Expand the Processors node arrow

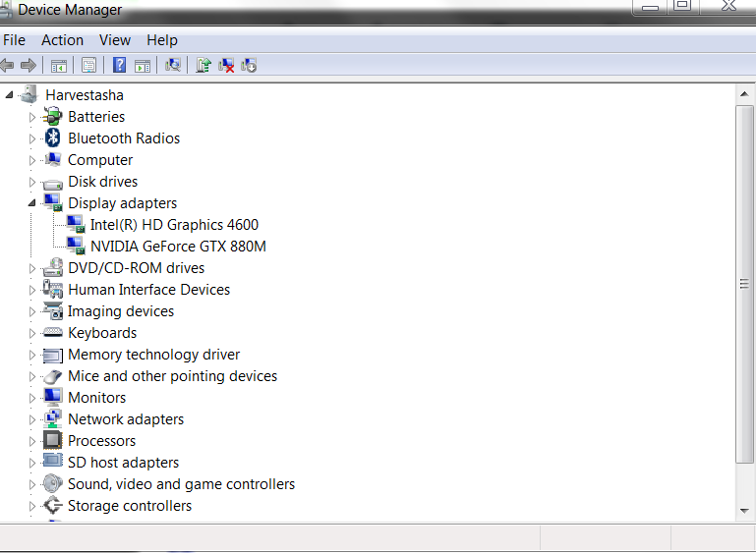pos(31,441)
